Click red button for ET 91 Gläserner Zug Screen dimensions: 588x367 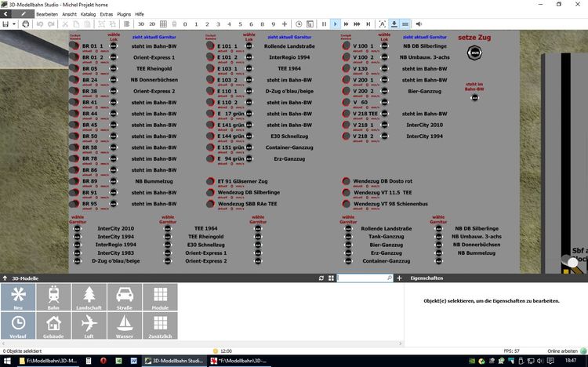point(210,181)
